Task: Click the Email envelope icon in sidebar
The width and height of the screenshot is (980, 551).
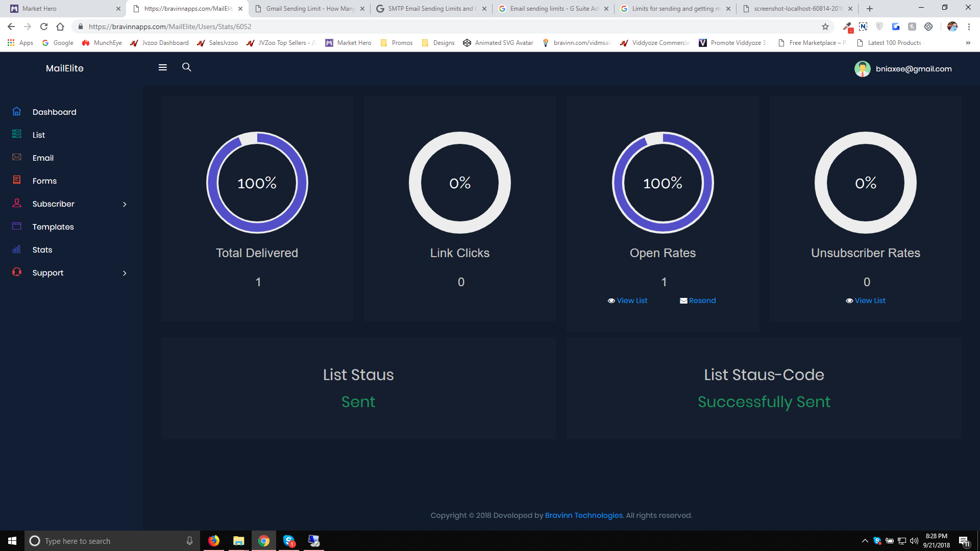Action: 17,157
